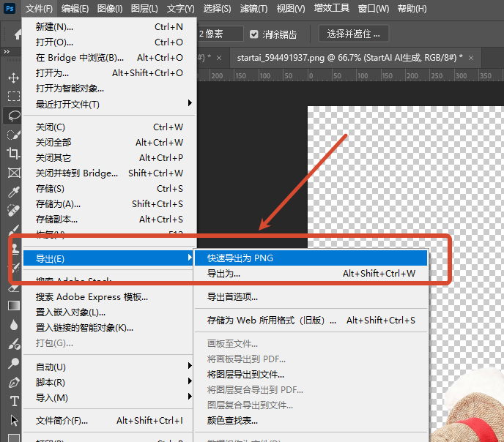Select the Rectangular Marquee tool
This screenshot has width=504, height=442.
tap(13, 97)
